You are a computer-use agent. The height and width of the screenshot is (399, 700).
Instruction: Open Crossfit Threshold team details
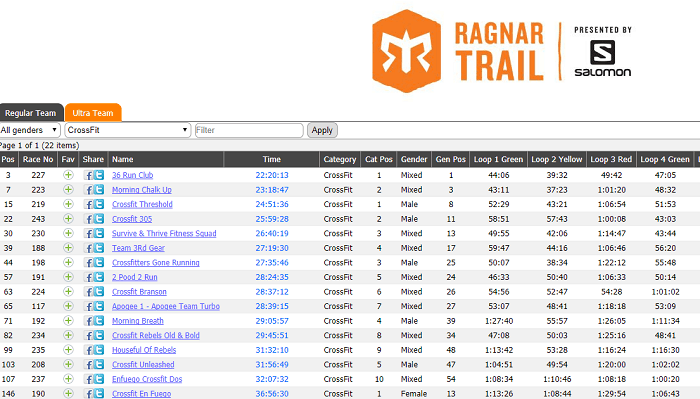click(142, 204)
